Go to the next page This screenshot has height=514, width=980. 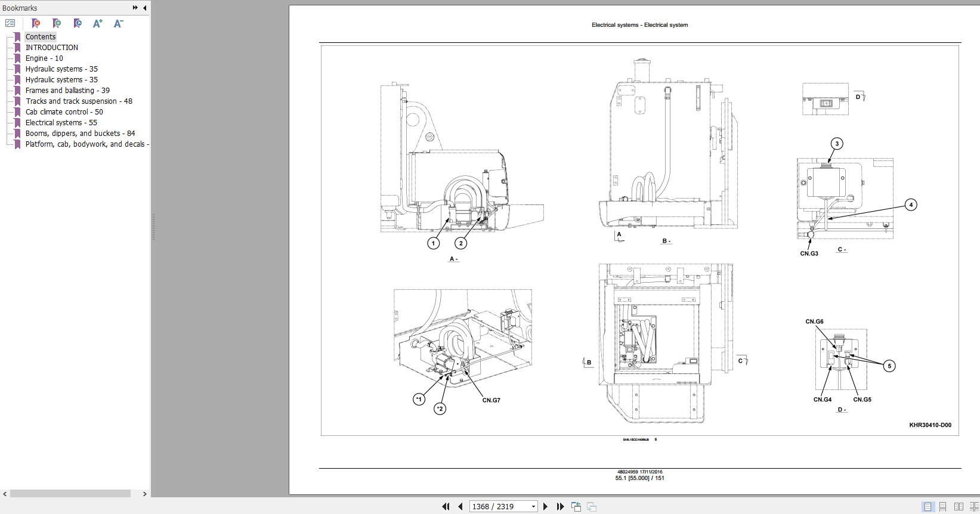tap(545, 506)
